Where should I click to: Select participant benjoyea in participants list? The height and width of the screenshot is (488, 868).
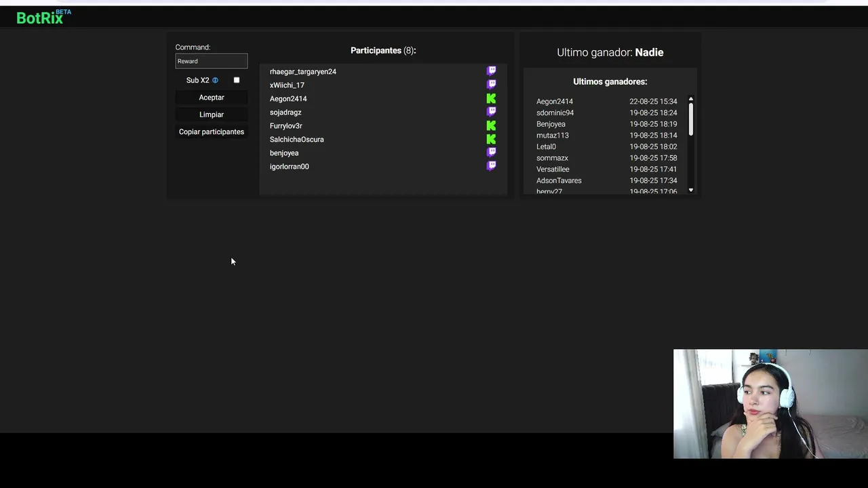pyautogui.click(x=284, y=152)
